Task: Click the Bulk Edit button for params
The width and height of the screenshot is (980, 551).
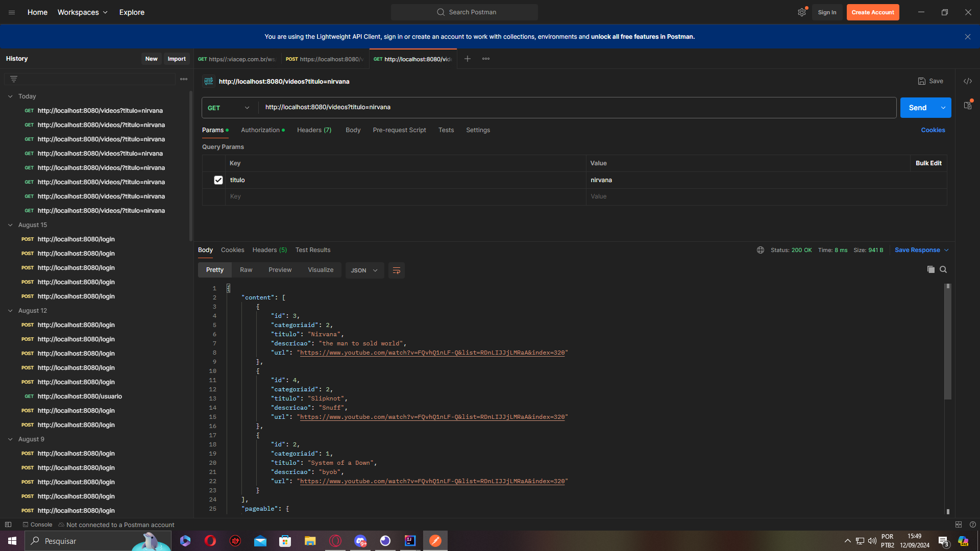Action: tap(928, 163)
